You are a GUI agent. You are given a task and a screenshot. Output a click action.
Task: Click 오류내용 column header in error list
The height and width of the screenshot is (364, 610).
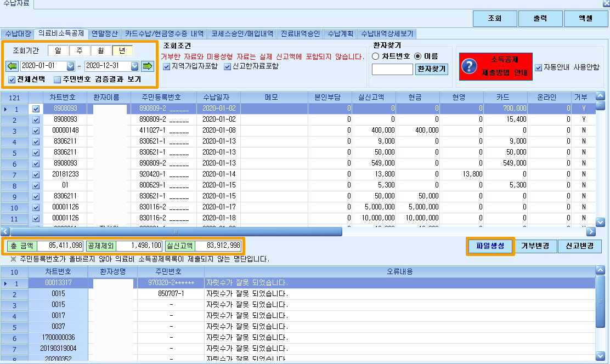click(400, 271)
